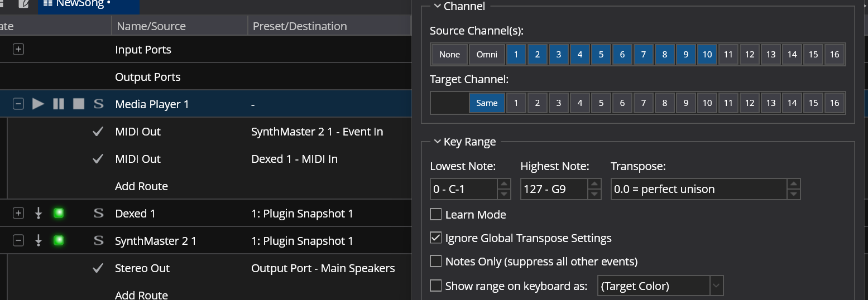This screenshot has height=300, width=868.
Task: Solo the Dexed 1 plugin
Action: (99, 214)
